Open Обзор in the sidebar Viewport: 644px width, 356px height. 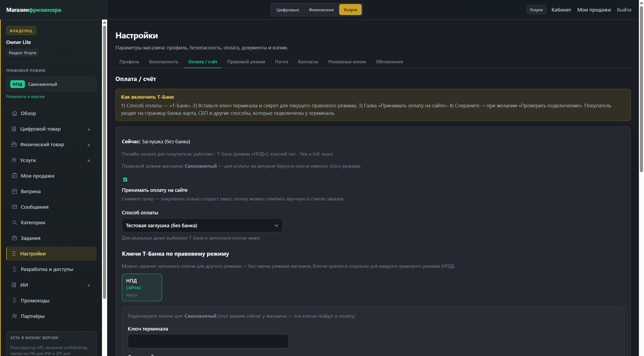click(x=51, y=113)
